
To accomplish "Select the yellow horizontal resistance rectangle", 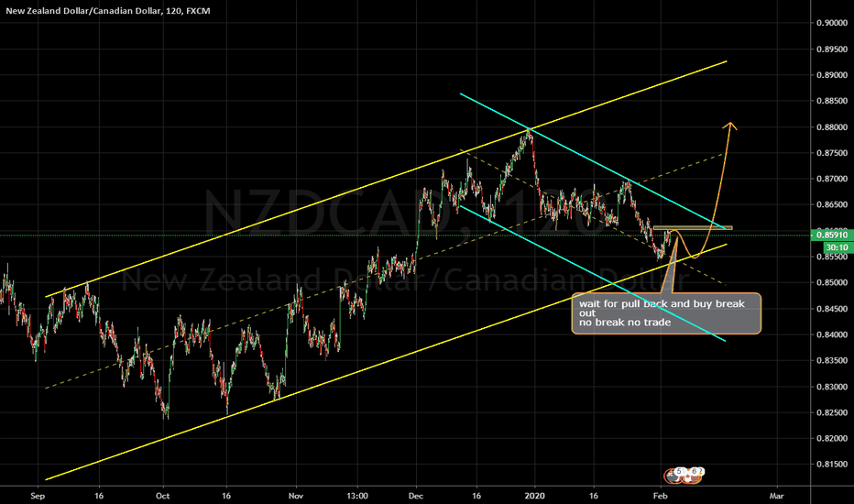I will (x=693, y=227).
